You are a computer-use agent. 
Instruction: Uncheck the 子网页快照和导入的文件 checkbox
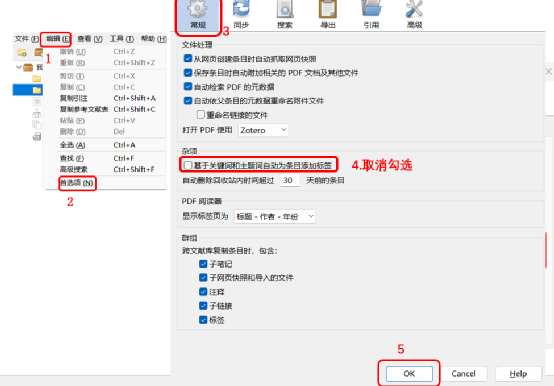(x=203, y=278)
